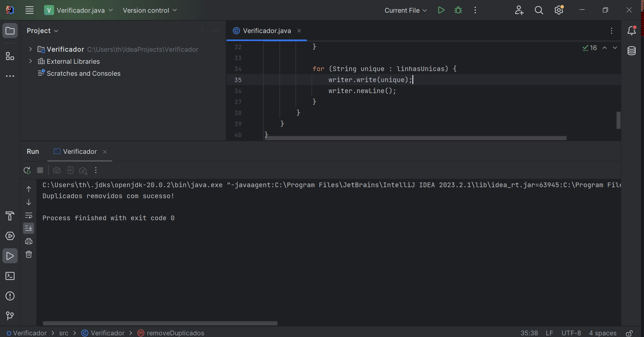The width and height of the screenshot is (644, 337).
Task: Clear console output with trash icon
Action: click(29, 255)
